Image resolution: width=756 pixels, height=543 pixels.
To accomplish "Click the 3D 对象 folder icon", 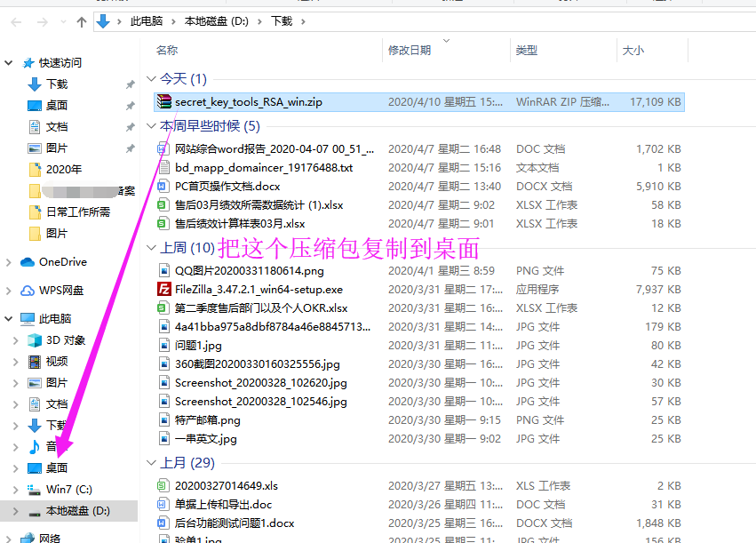I will pyautogui.click(x=35, y=340).
